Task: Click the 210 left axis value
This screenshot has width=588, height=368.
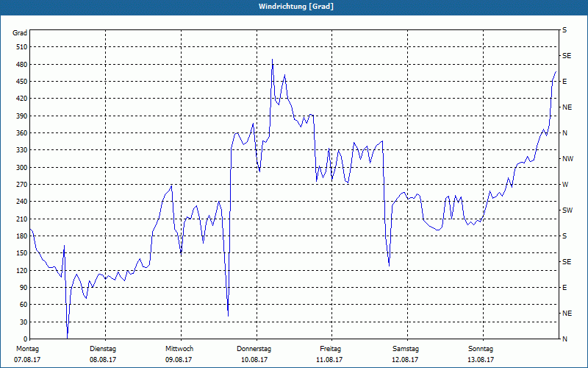Action: click(x=21, y=219)
